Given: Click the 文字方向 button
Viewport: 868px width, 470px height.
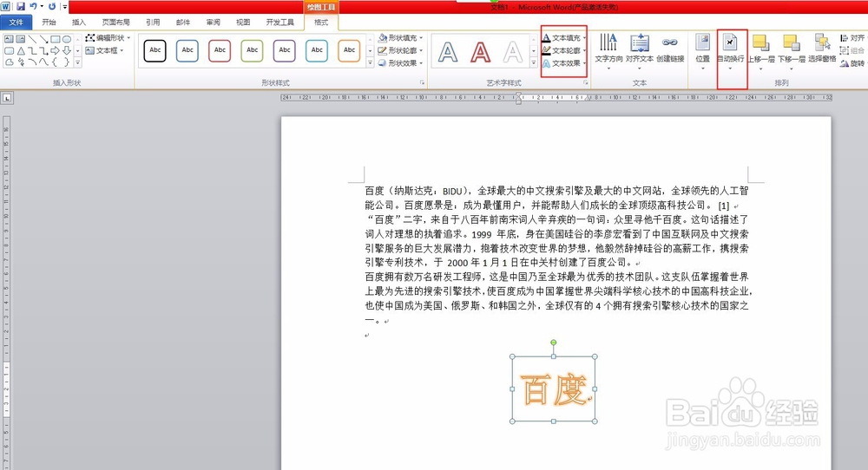Looking at the screenshot, I should click(608, 51).
